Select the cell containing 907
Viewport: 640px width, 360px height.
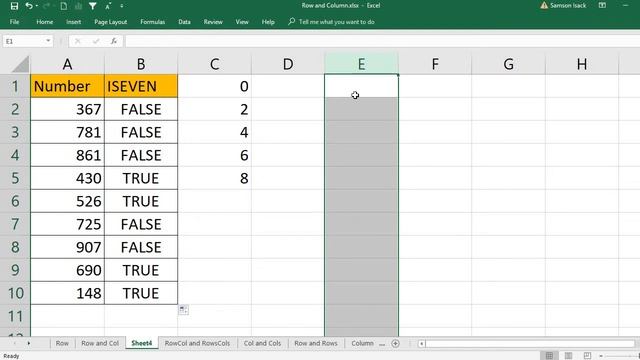tap(67, 247)
